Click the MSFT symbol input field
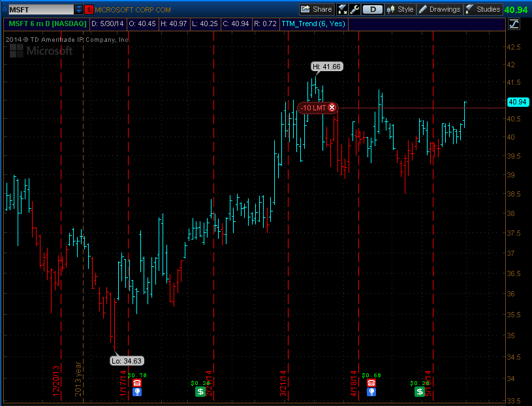Viewport: 532px width, 406px height. (x=41, y=10)
